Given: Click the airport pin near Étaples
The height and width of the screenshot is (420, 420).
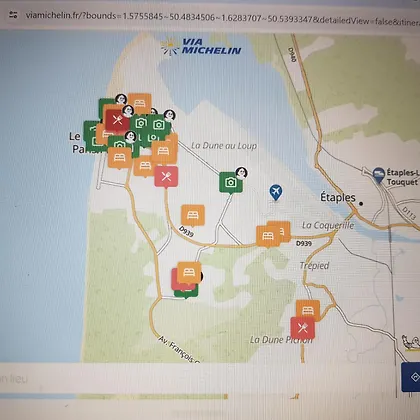Looking at the screenshot, I should pos(275,193).
